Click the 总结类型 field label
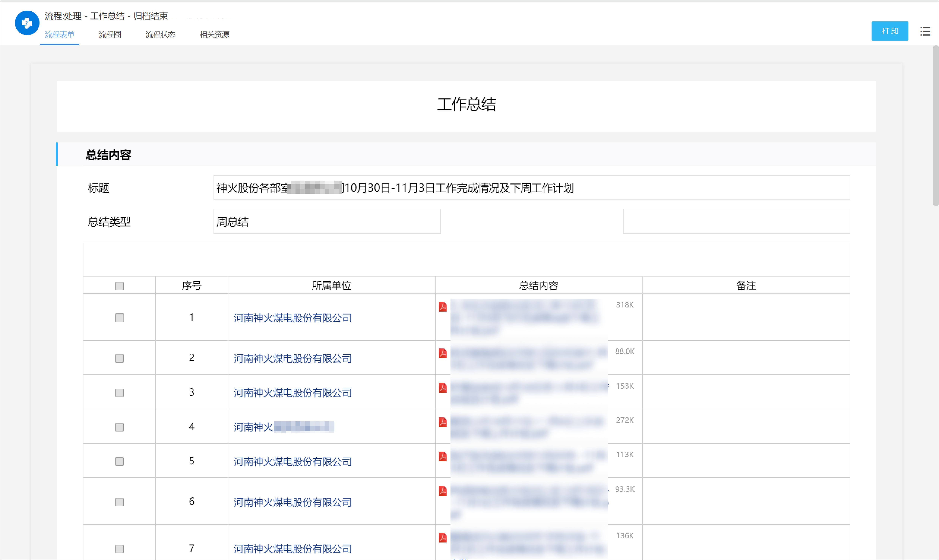939x560 pixels. pos(109,222)
